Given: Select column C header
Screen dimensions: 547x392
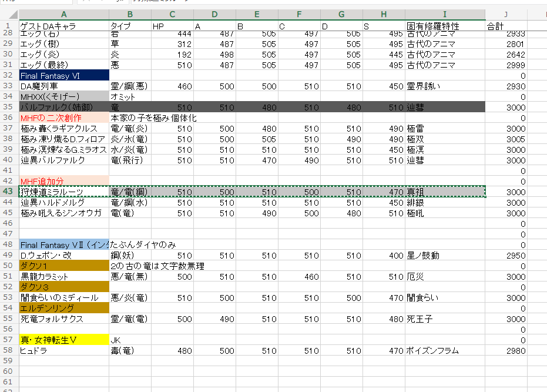Looking at the screenshot, I should (172, 14).
